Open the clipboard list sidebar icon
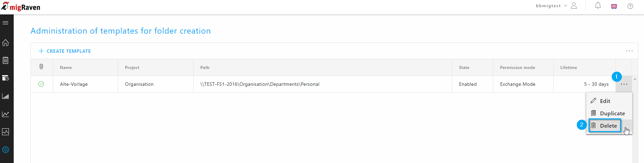Screen dimensions: 644x163 point(5,60)
